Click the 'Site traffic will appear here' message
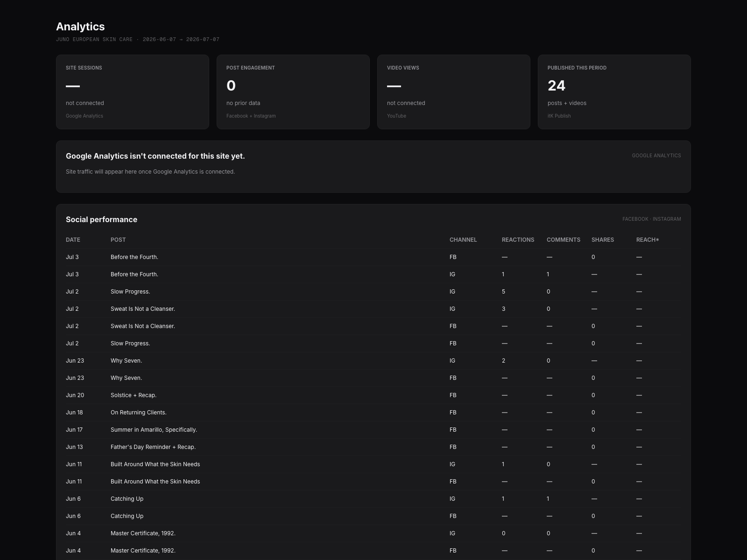The width and height of the screenshot is (747, 560). [150, 172]
